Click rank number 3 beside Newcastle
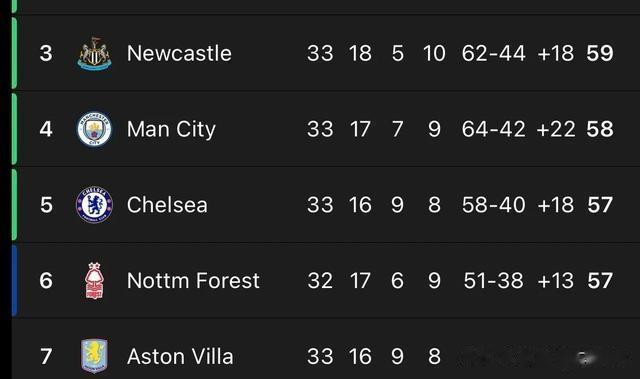This screenshot has width=640, height=379. [46, 53]
